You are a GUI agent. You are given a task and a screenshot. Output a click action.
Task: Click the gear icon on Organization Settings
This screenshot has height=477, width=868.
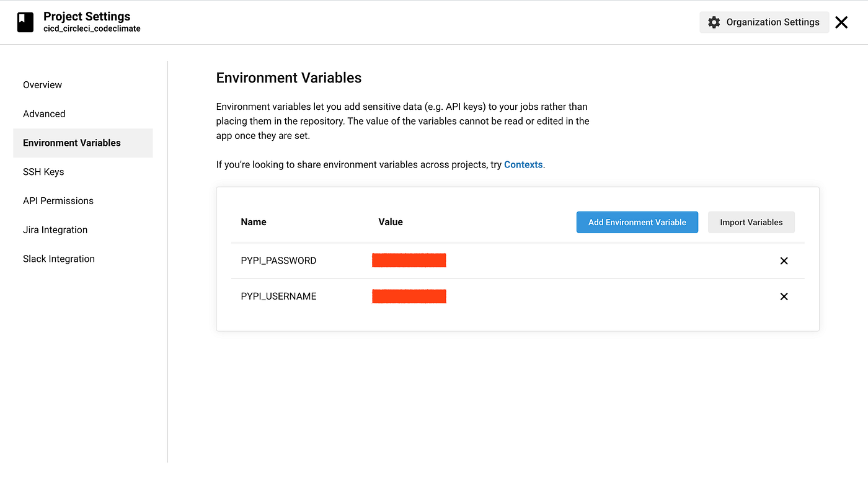point(714,22)
